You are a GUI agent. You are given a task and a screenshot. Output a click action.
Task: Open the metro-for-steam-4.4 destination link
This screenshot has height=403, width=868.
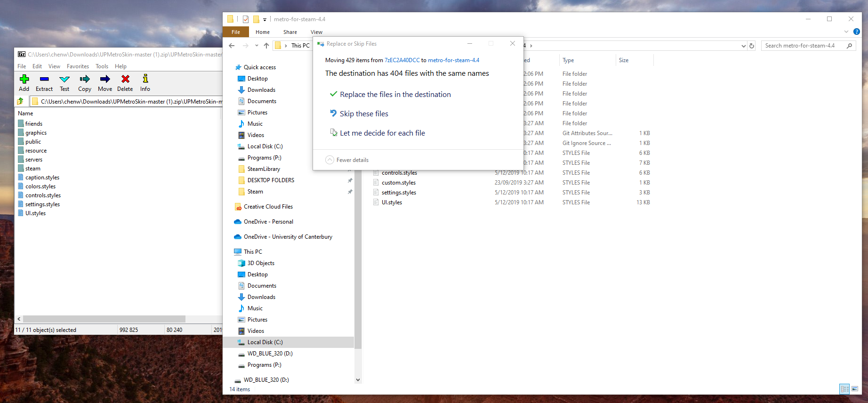(453, 60)
